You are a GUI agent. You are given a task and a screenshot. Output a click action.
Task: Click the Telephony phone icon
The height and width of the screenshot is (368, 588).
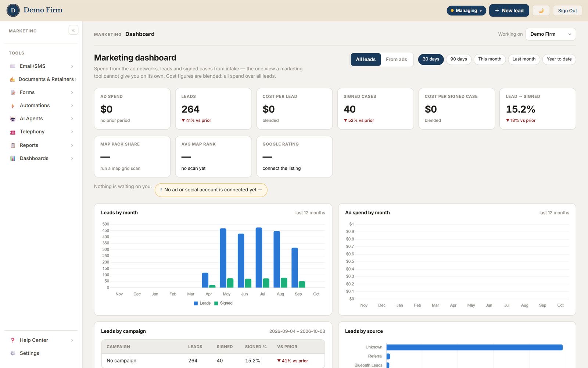(13, 132)
